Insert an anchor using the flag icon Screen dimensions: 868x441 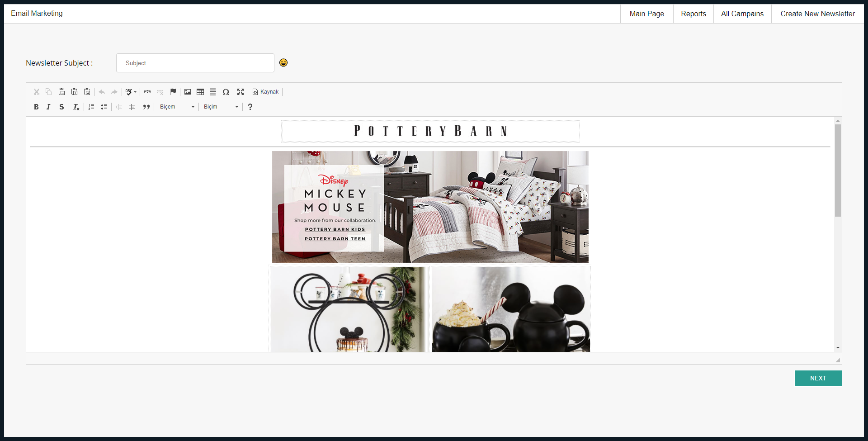173,92
